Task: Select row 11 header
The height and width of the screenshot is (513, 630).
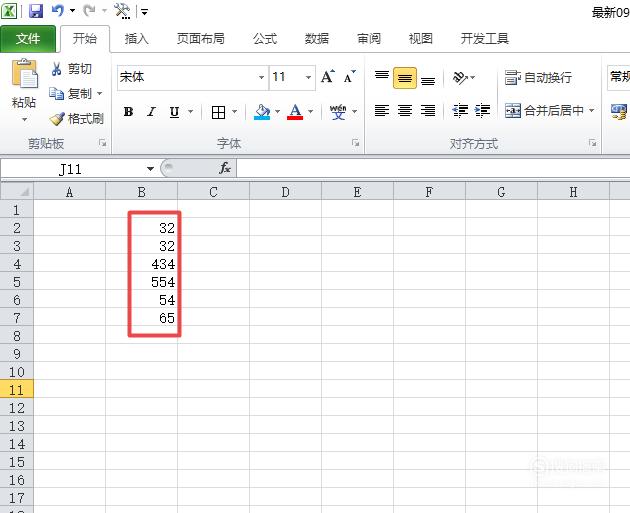Action: [x=16, y=390]
